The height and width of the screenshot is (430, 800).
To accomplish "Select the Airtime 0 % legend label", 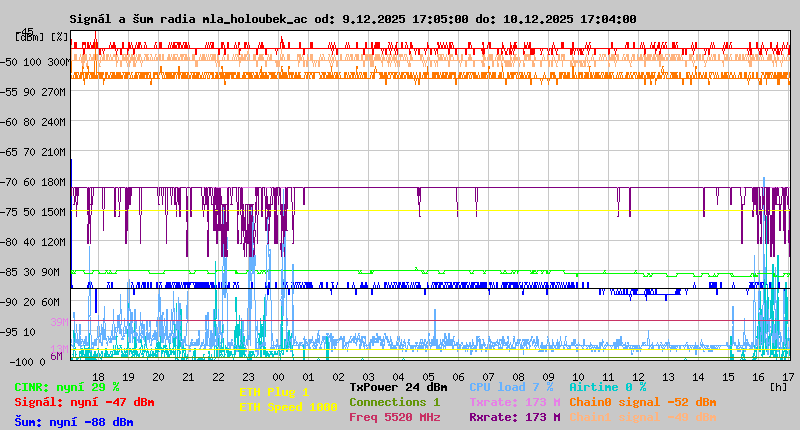I will coord(607,387).
